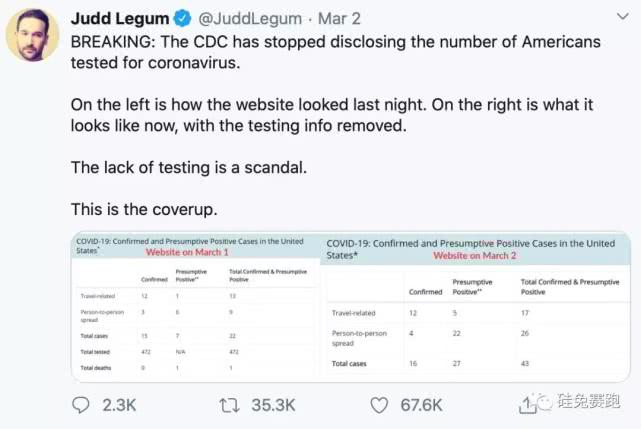Like the tweet with the heart icon
This screenshot has height=429, width=641.
point(379,405)
